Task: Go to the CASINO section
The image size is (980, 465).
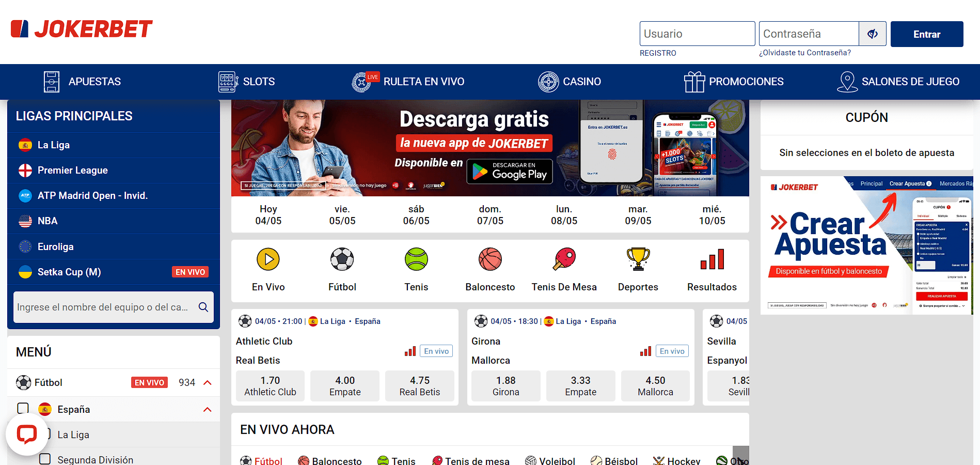Action: (570, 82)
